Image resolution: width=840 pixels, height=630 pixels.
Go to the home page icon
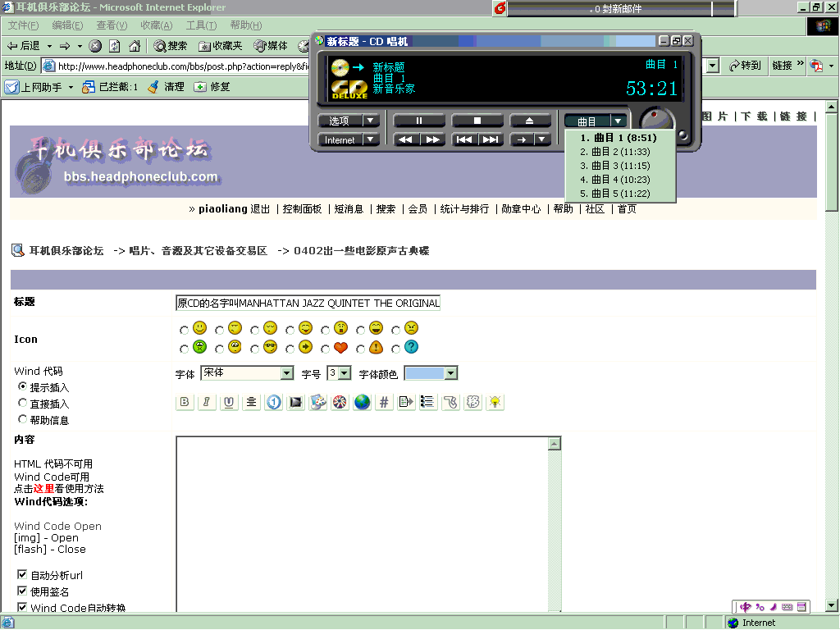pos(135,46)
